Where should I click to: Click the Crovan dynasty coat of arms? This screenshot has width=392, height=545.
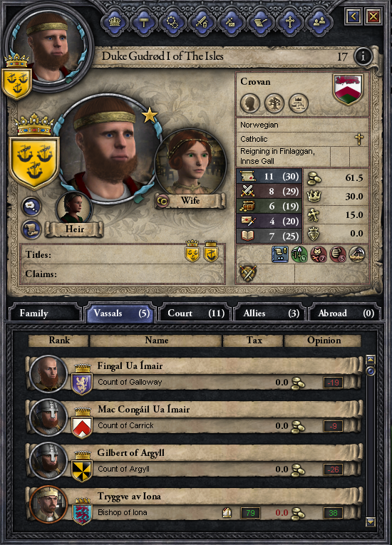pos(349,89)
